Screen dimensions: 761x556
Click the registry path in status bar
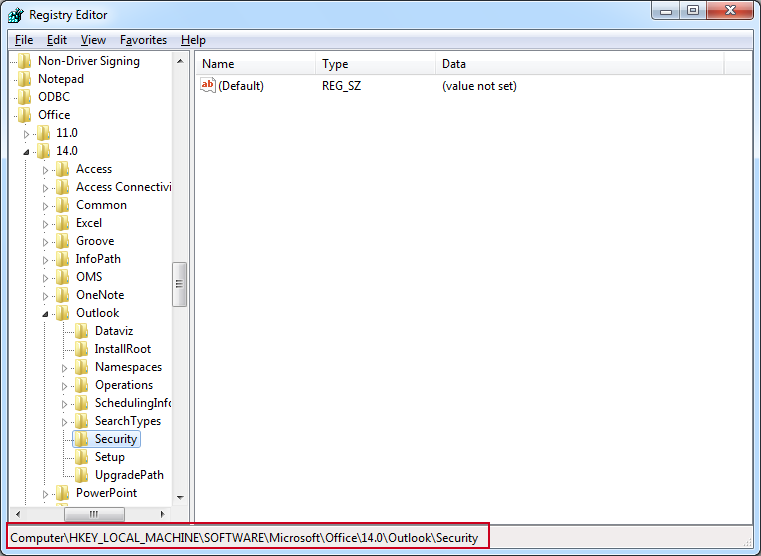tap(244, 538)
